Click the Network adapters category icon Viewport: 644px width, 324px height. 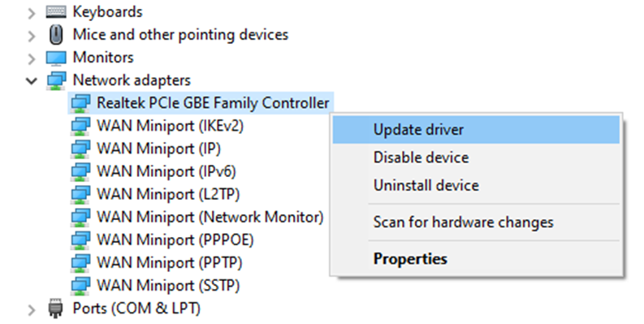(x=56, y=80)
